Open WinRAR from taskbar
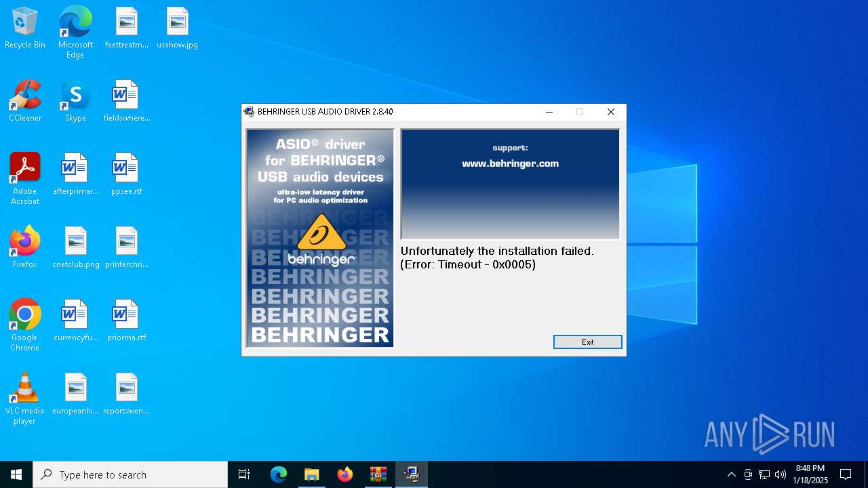 coord(378,474)
